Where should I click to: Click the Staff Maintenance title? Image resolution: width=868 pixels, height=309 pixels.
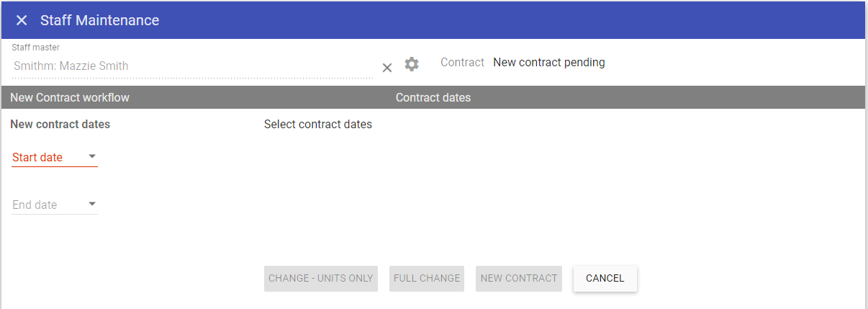pyautogui.click(x=100, y=20)
